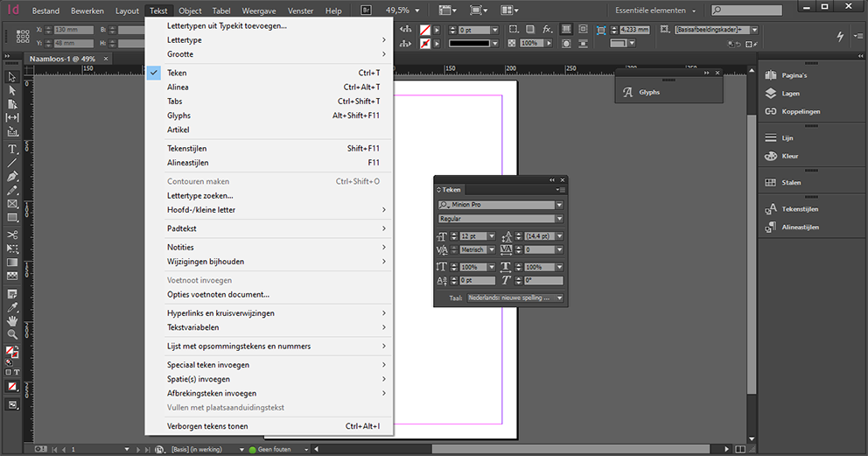Screen dimensions: 868x456
Task: Open the Regular font style dropdown
Action: 560,219
